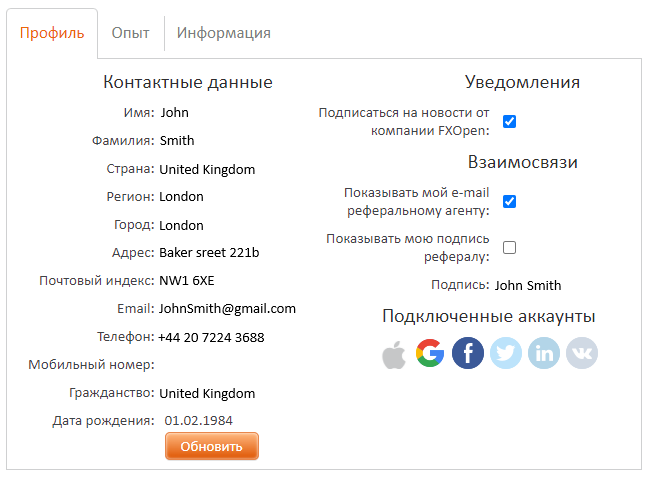Screen dimensions: 650x480
Task: Connect the Twitter account icon
Action: tap(506, 353)
